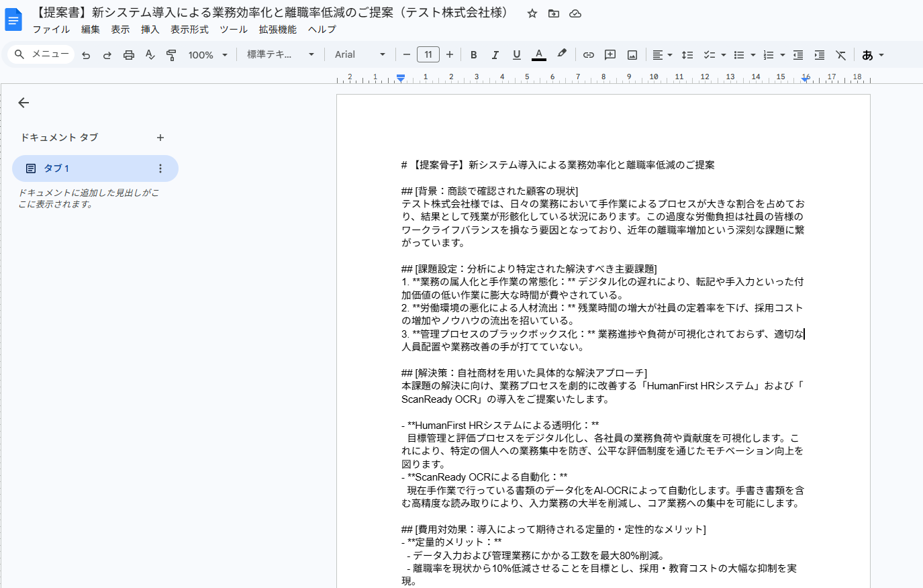The width and height of the screenshot is (923, 588).
Task: Open the ファイル menu
Action: tap(51, 30)
